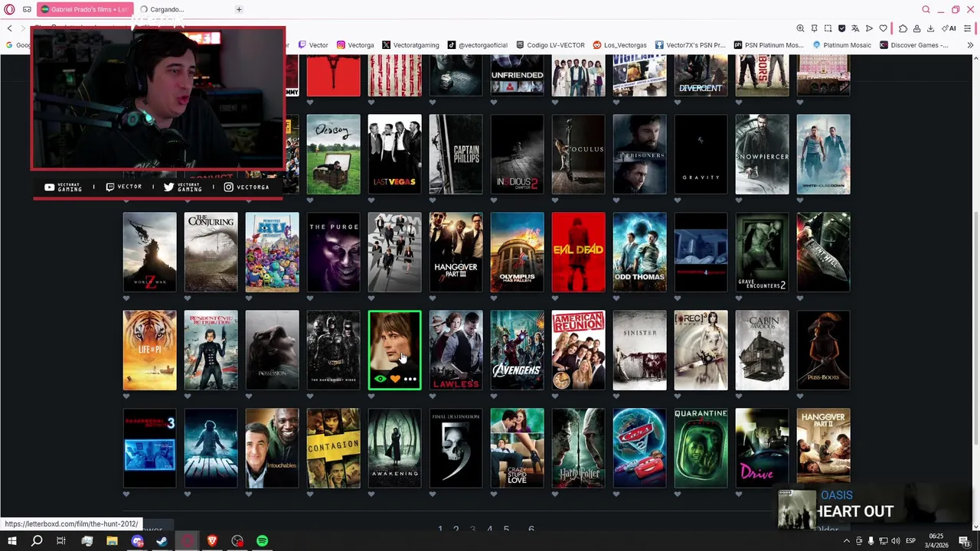980x551 pixels.
Task: Open the three-dots menu on The Hunt poster
Action: coord(410,379)
